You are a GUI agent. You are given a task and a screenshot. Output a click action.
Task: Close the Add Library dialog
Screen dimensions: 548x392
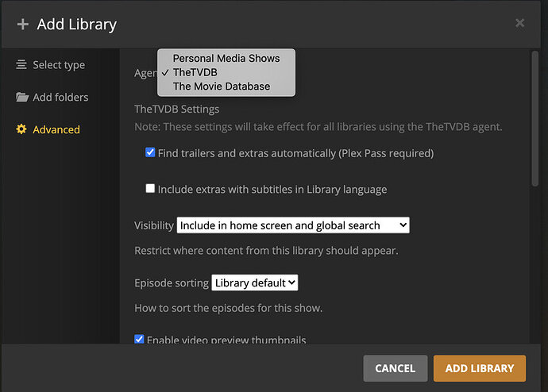[x=519, y=23]
